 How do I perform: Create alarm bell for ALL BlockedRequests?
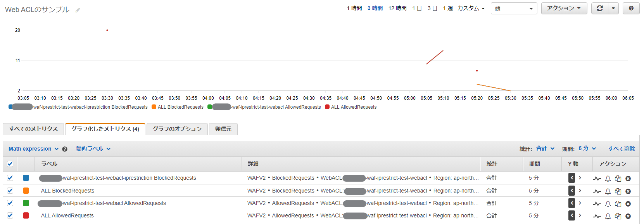[608, 191]
